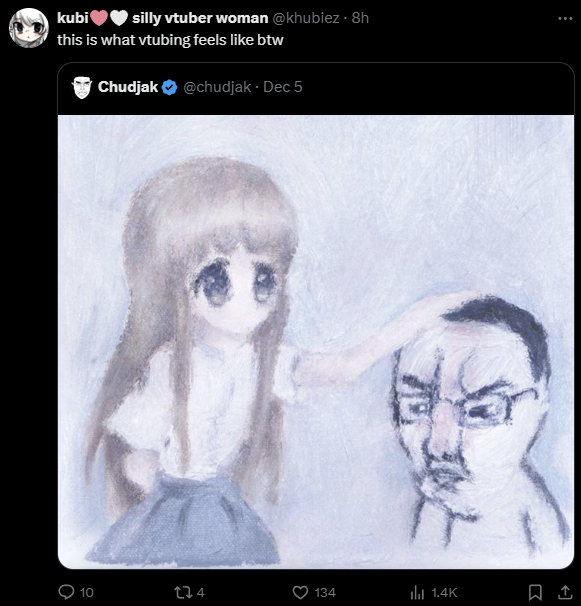The height and width of the screenshot is (606, 581).
Task: Click the retweet count of 4
Action: pyautogui.click(x=201, y=592)
